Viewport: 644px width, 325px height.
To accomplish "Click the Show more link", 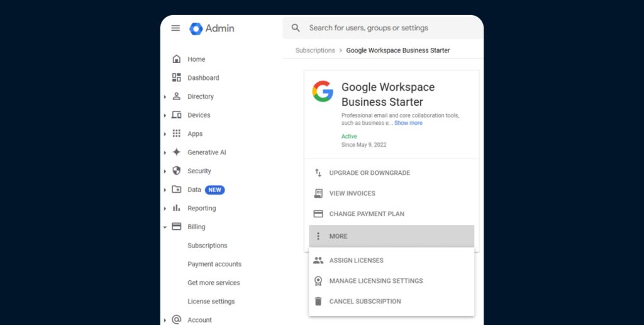I will click(408, 123).
